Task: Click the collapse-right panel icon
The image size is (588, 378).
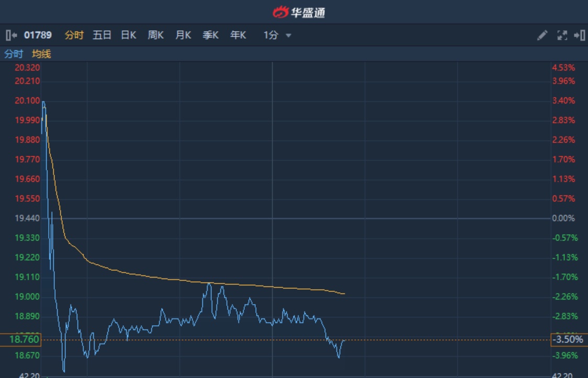Action: 580,36
